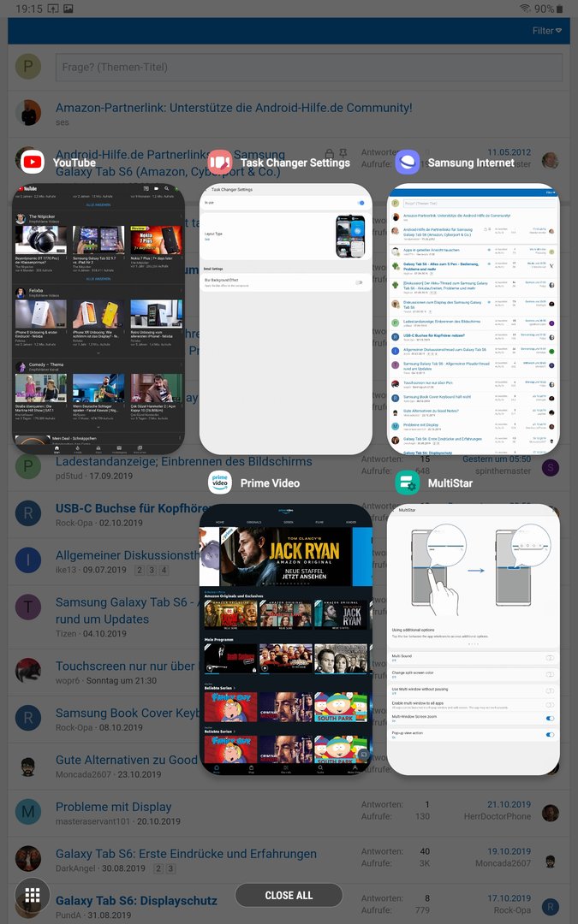The width and height of the screenshot is (578, 924).
Task: Select the FILME tab in Prime Video card
Action: click(x=319, y=522)
